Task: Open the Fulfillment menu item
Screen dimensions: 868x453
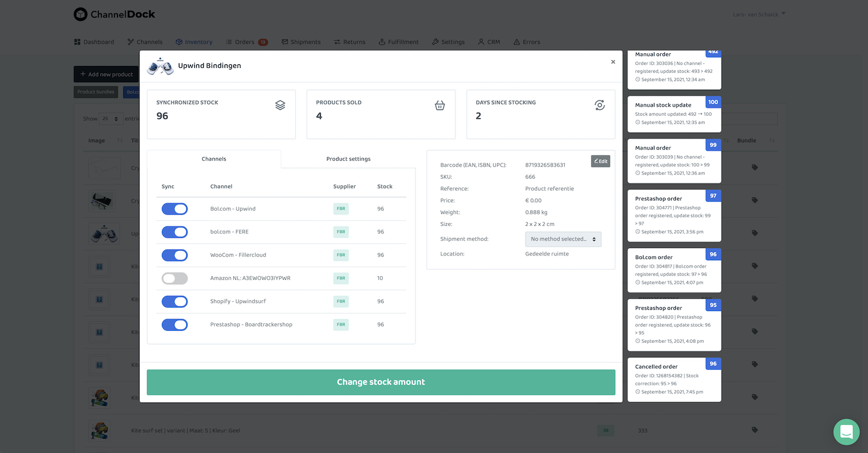Action: click(x=399, y=42)
